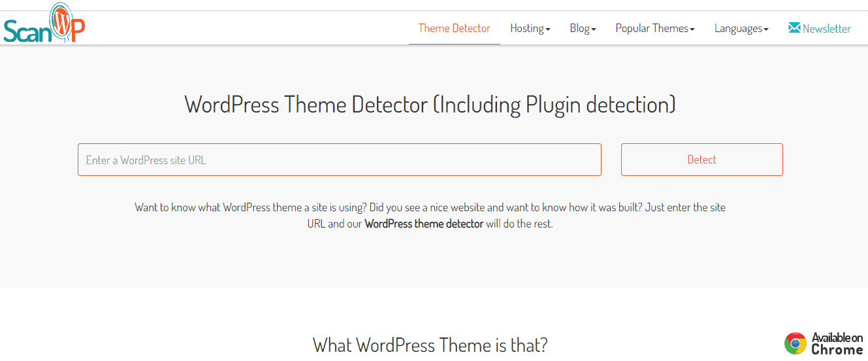This screenshot has width=868, height=361.
Task: Click the caret arrow next to Languages
Action: (765, 29)
